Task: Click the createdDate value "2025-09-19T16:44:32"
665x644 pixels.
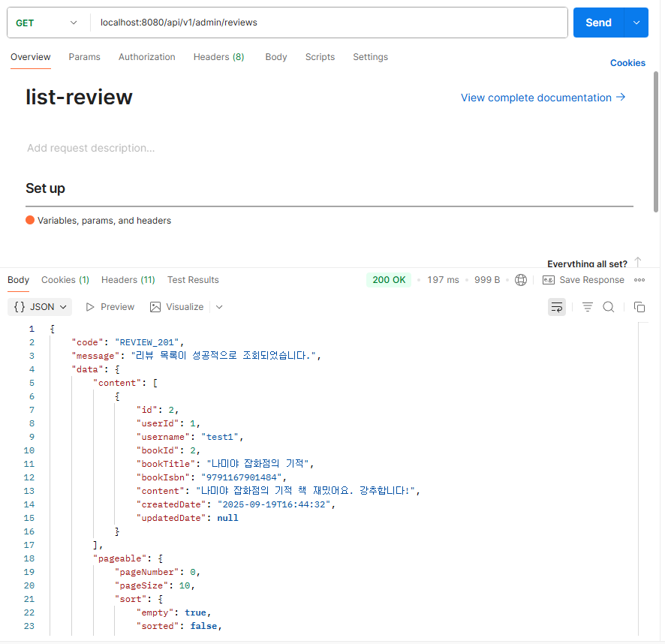Action: point(274,504)
